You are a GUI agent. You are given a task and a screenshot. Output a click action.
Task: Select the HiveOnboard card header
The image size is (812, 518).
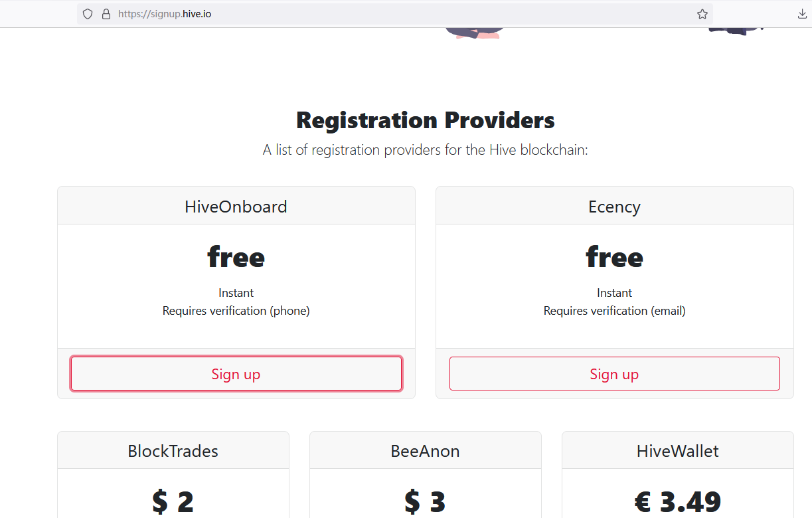236,206
